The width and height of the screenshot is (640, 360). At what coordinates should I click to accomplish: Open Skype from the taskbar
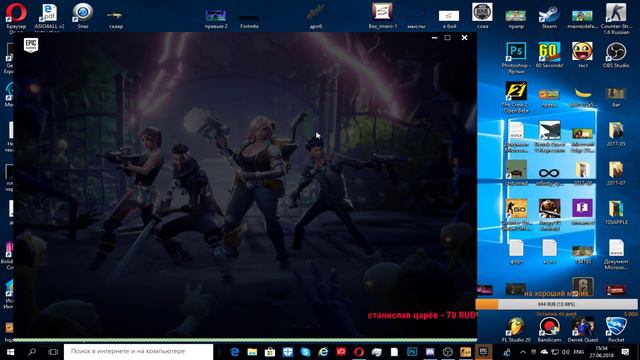click(x=305, y=352)
